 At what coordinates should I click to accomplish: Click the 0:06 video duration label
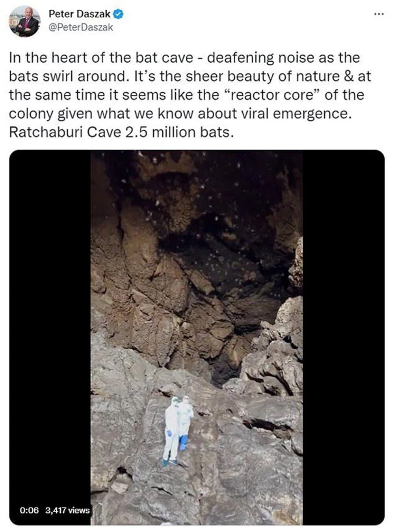tap(29, 510)
